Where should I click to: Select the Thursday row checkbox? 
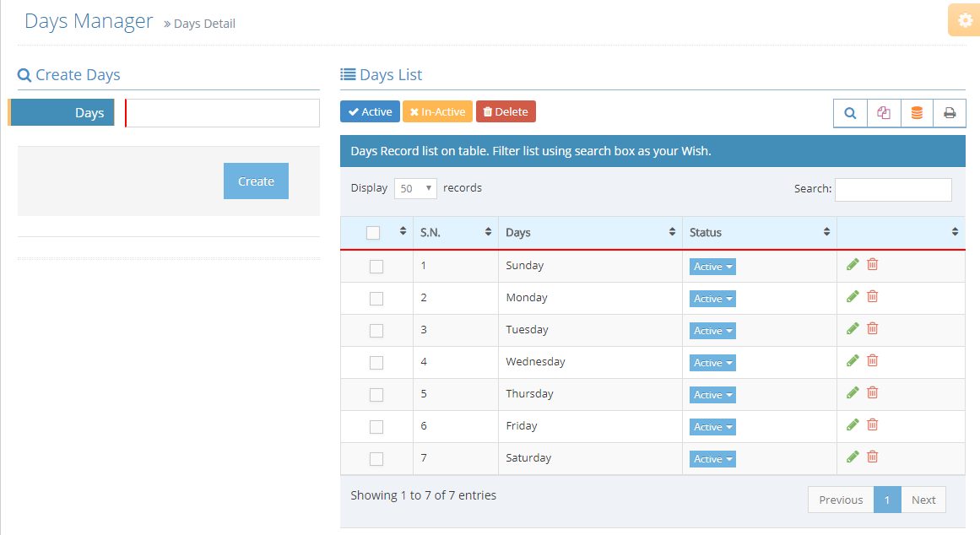click(x=376, y=395)
